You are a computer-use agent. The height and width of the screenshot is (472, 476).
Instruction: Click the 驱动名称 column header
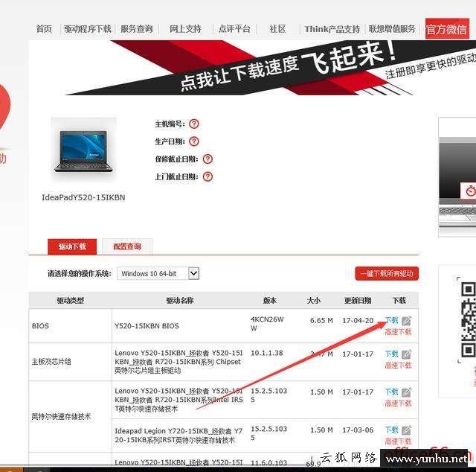180,301
